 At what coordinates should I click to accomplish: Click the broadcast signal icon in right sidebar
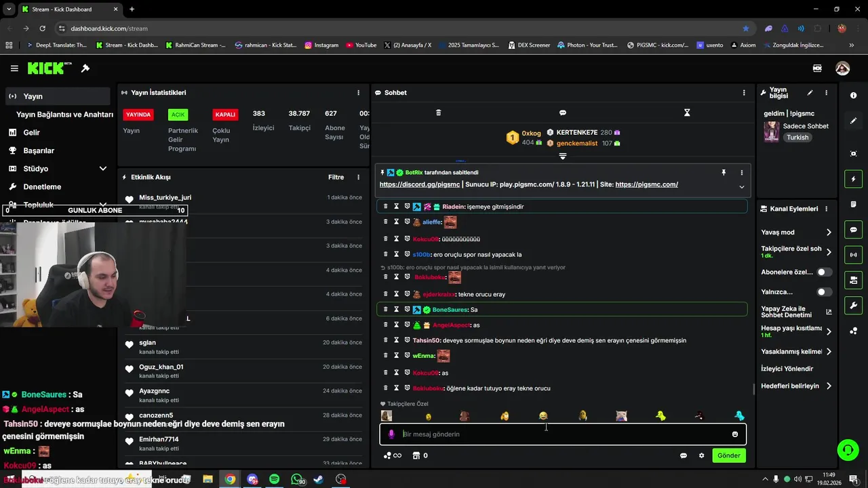click(854, 255)
